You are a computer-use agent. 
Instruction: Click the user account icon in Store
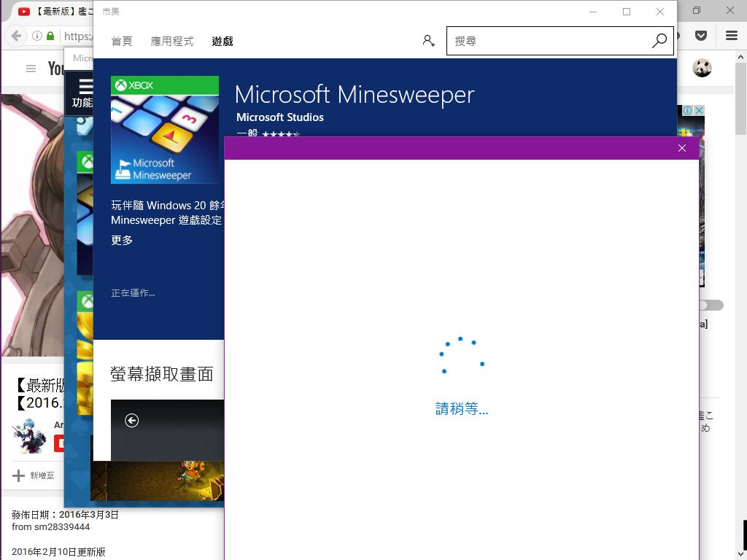click(x=428, y=41)
